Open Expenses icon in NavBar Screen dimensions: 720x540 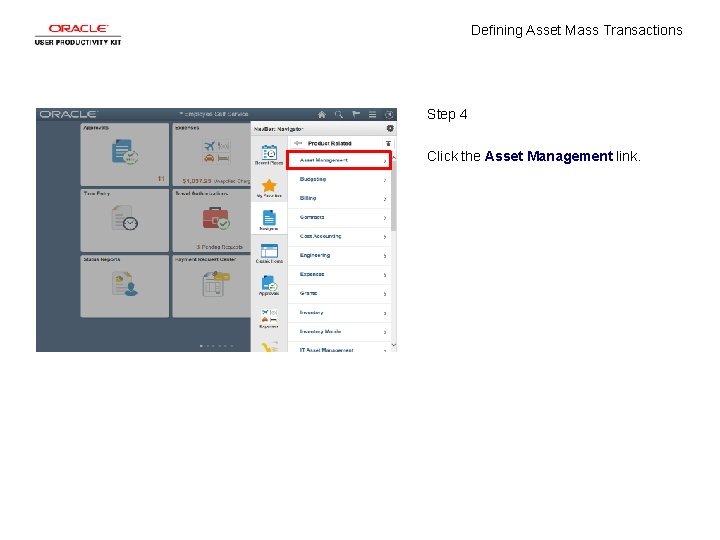point(269,318)
